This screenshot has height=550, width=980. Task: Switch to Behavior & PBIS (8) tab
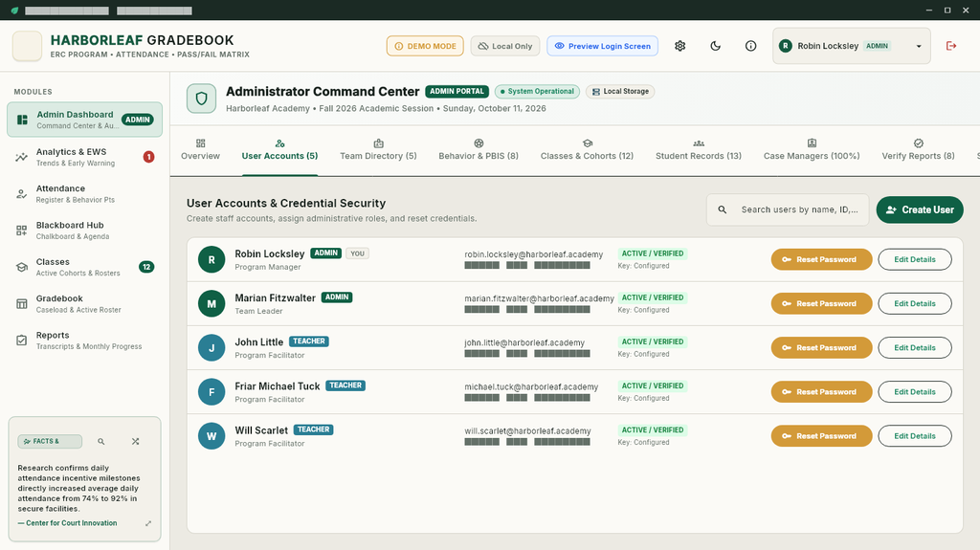[x=479, y=150]
